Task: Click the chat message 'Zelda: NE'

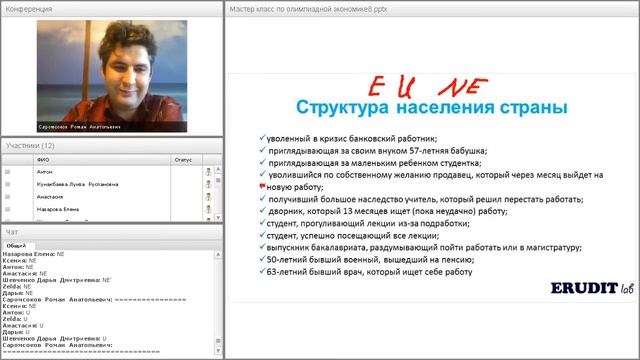Action: click(x=17, y=287)
